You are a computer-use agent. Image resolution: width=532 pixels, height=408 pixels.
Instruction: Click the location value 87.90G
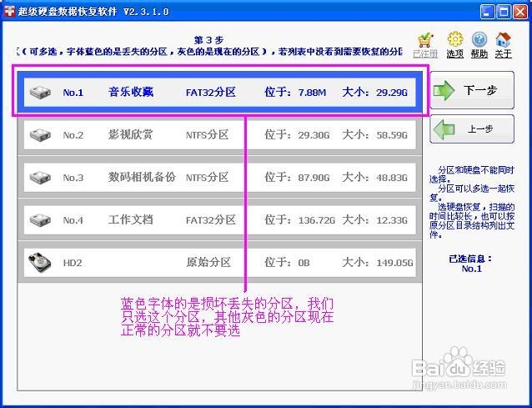click(314, 178)
